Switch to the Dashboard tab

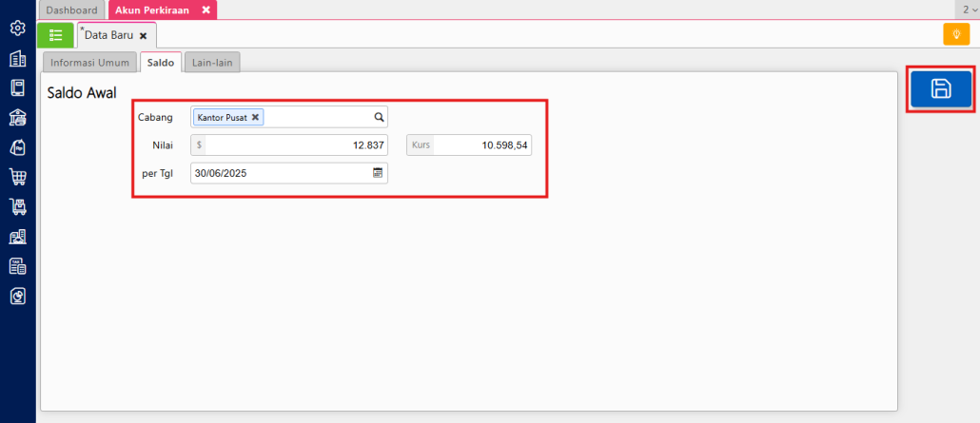[x=71, y=10]
